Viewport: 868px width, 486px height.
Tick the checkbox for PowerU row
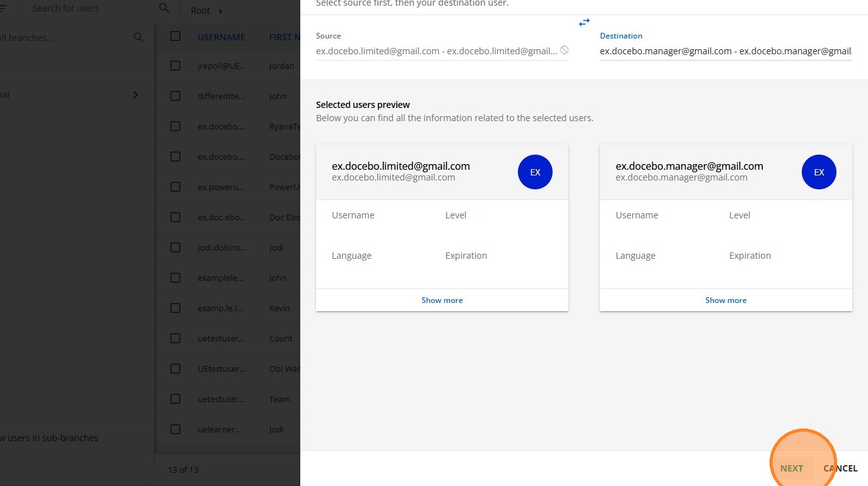click(175, 187)
